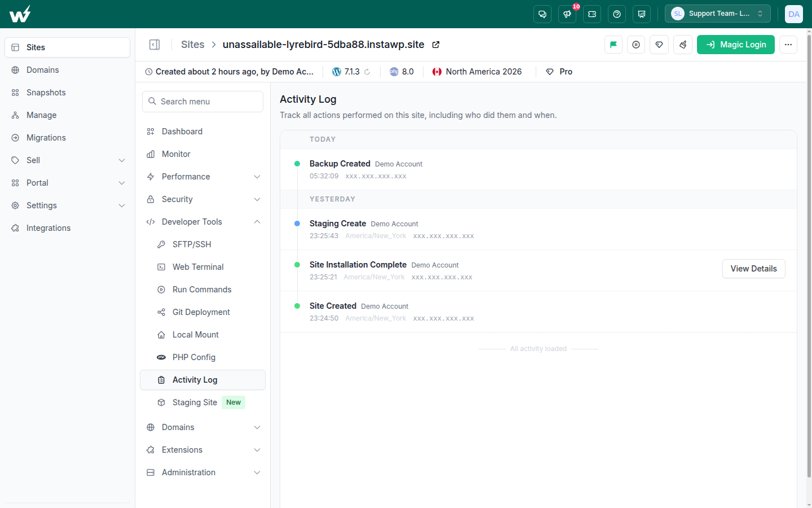Open the help question-mark icon
812x508 pixels.
tap(617, 14)
